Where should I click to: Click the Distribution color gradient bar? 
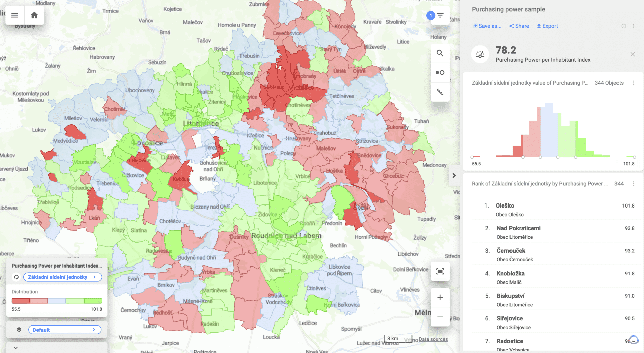[56, 301]
